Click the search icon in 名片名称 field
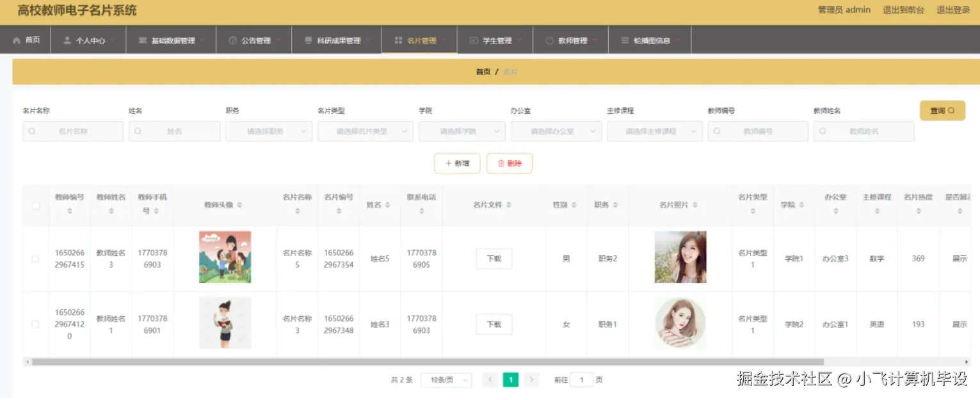 tap(32, 131)
